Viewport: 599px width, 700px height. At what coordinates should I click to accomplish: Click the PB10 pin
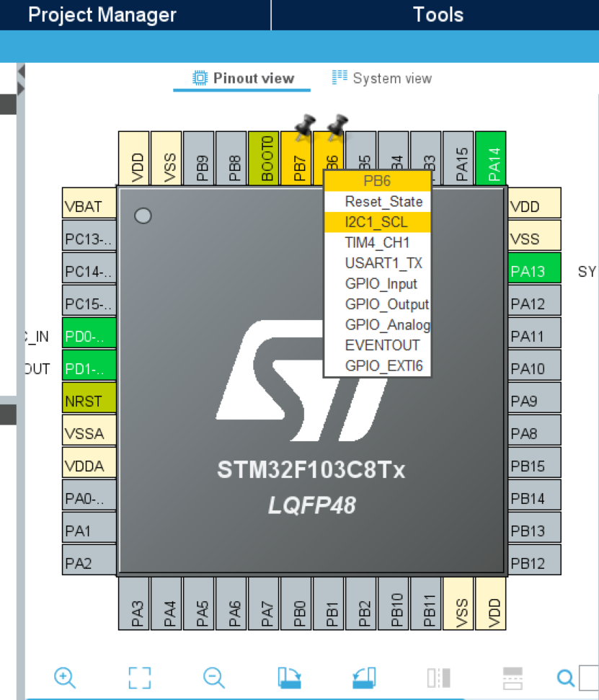pos(394,603)
